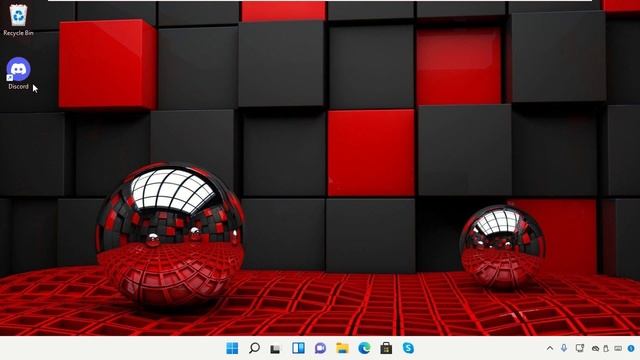Image resolution: width=640 pixels, height=360 pixels.
Task: Open Microsoft Store from taskbar
Action: pos(386,348)
